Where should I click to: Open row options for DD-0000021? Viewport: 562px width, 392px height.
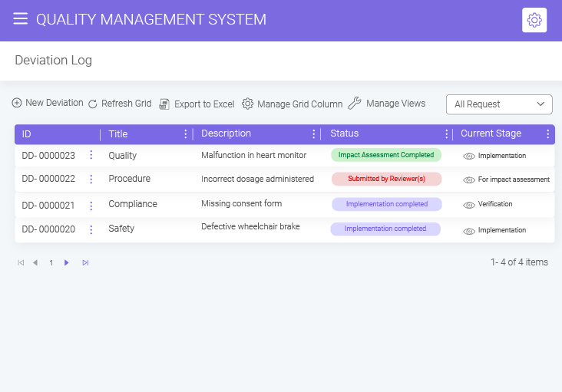(91, 206)
